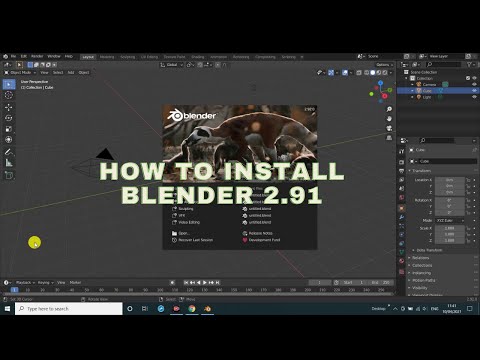Viewport: 480px width, 360px height.
Task: Choose Video Editing new file option
Action: (x=186, y=222)
